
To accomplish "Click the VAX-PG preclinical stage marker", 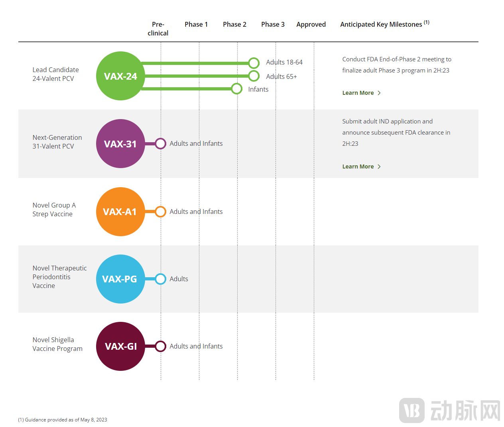I will coord(160,279).
